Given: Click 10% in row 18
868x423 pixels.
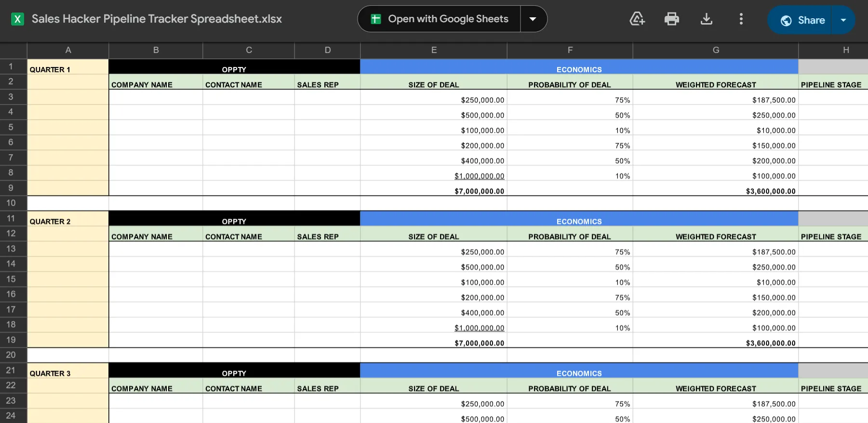Looking at the screenshot, I should point(570,325).
